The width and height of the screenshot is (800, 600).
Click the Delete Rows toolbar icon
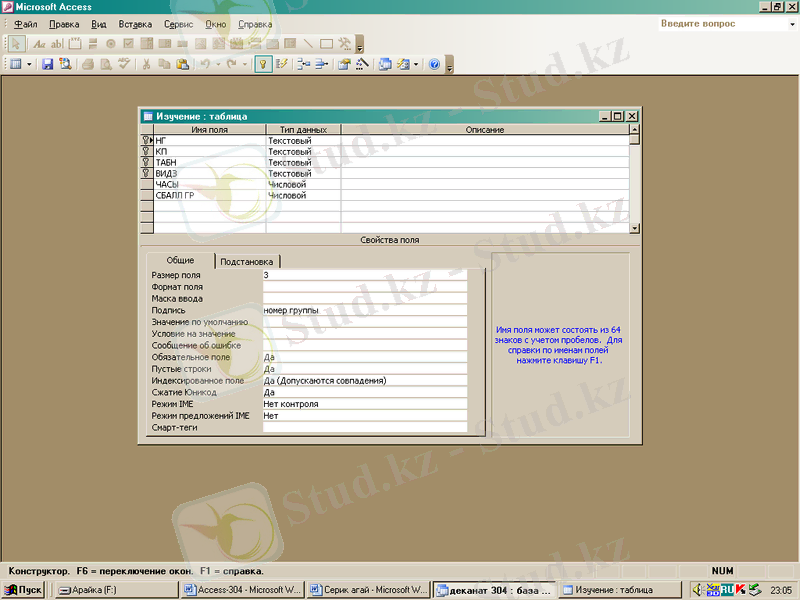321,64
